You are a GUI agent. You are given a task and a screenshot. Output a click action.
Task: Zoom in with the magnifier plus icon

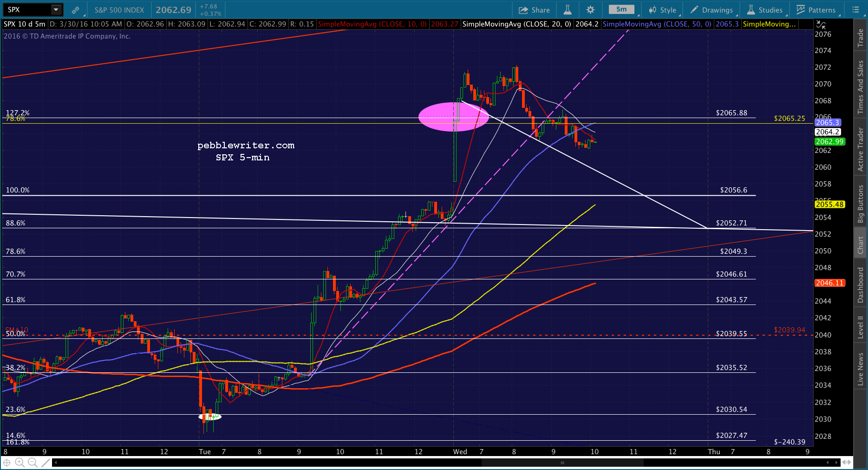(20, 463)
